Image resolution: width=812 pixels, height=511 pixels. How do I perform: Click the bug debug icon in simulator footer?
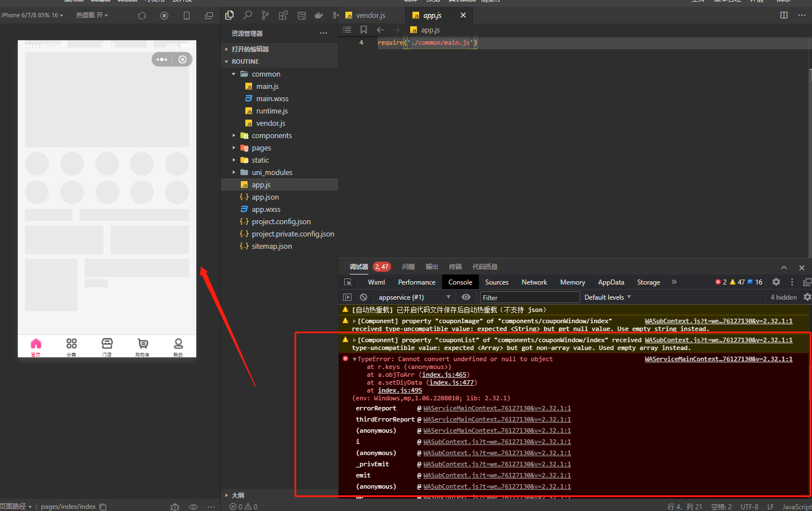coord(175,507)
